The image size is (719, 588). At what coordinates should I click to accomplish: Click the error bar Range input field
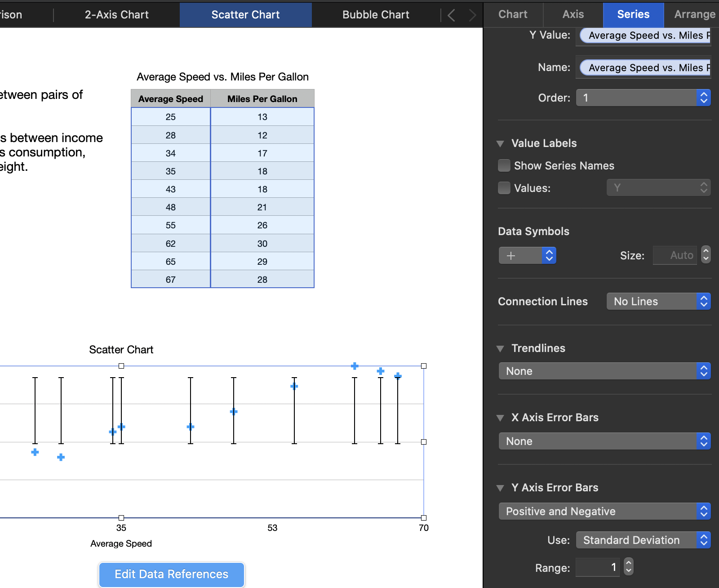598,567
